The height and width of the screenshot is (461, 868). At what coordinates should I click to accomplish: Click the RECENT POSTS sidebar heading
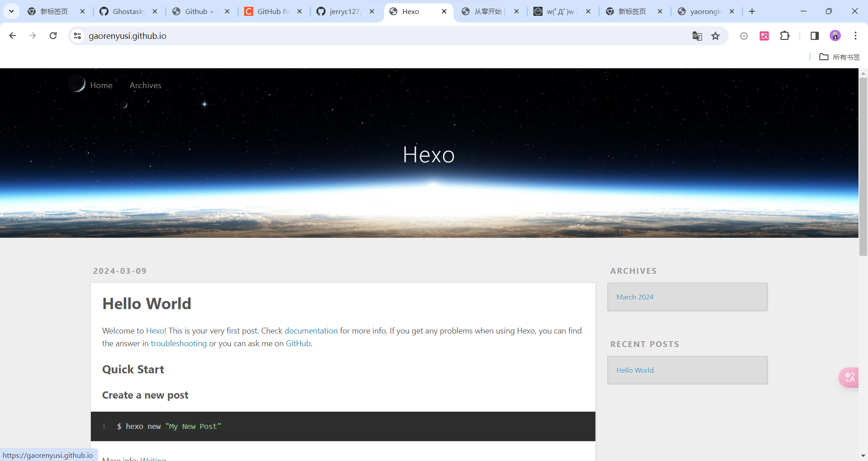point(645,344)
